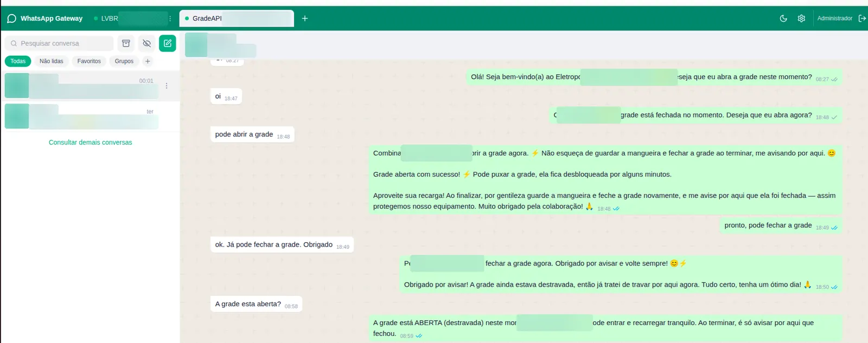
Task: Add a new filter with plus chip
Action: point(148,61)
